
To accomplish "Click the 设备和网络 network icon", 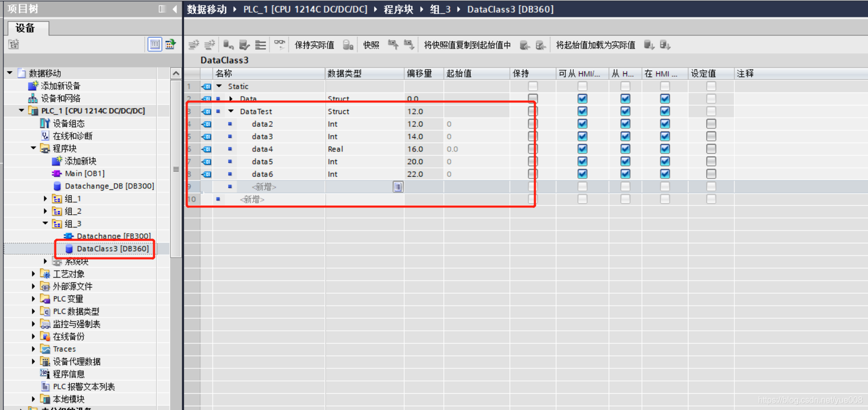I will (x=33, y=98).
